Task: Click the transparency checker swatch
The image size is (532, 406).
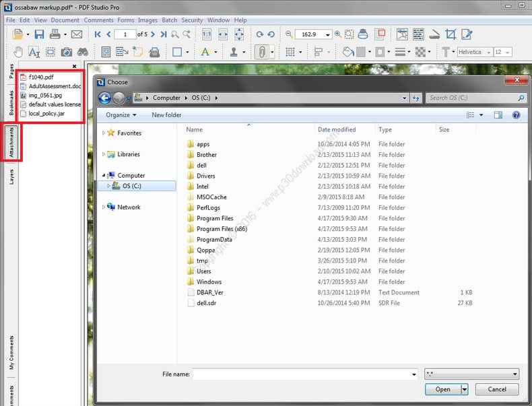Action: (x=420, y=52)
